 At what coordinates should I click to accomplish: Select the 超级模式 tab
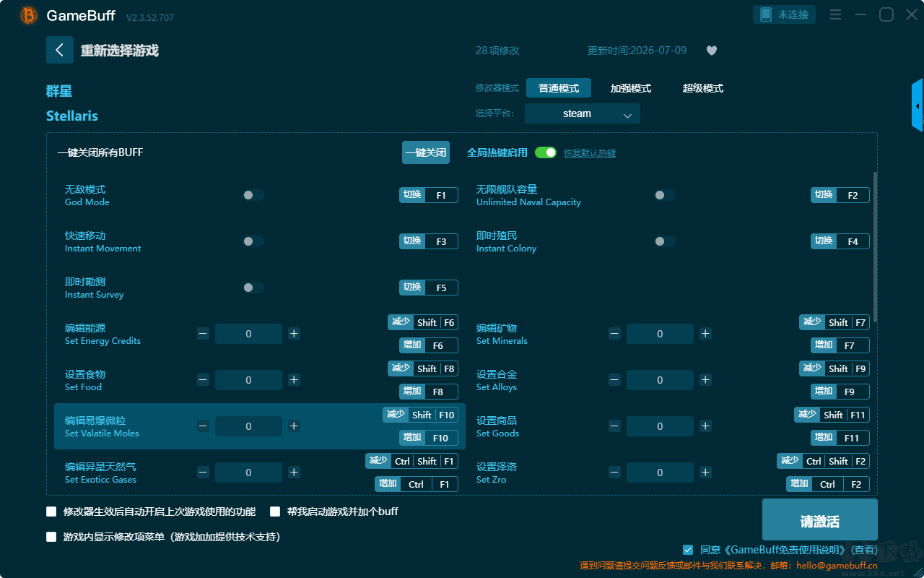703,88
